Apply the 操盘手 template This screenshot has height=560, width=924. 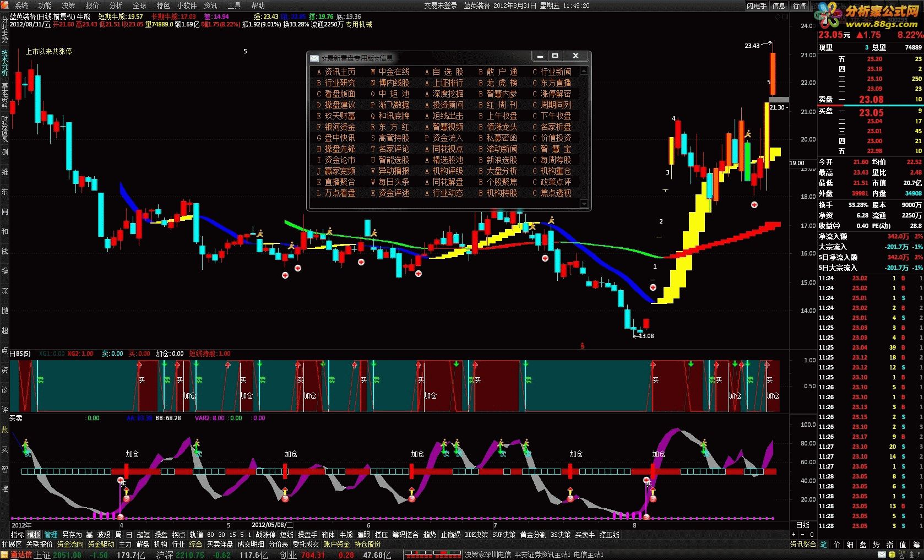(307, 535)
